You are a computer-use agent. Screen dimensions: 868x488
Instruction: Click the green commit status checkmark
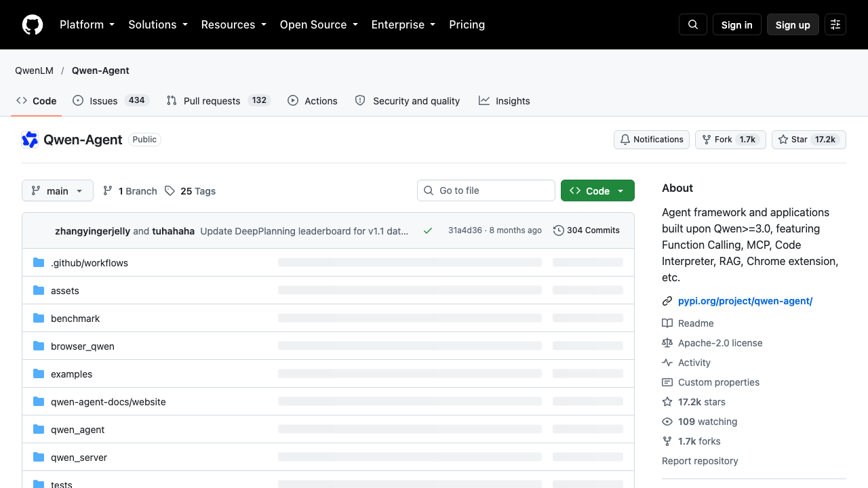428,230
